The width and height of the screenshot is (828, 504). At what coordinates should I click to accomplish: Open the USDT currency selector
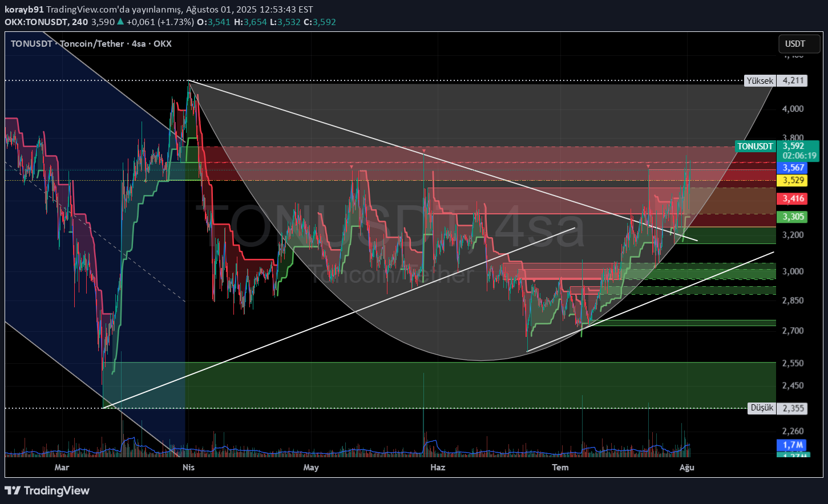[x=795, y=44]
